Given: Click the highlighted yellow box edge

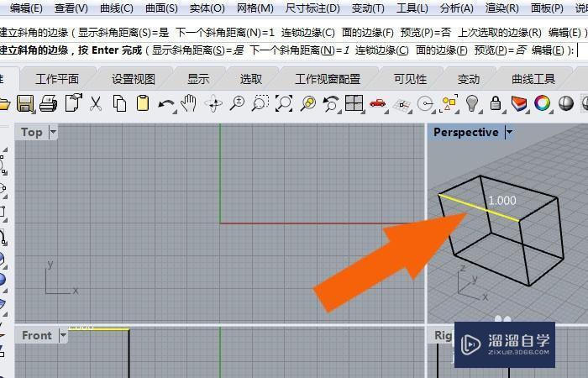Looking at the screenshot, I should pos(479,207).
